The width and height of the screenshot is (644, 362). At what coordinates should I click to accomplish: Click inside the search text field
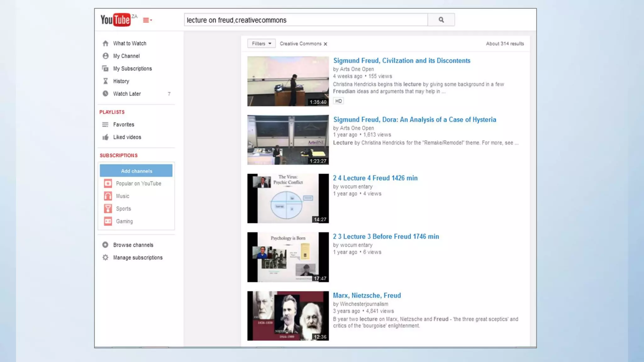[x=305, y=20]
